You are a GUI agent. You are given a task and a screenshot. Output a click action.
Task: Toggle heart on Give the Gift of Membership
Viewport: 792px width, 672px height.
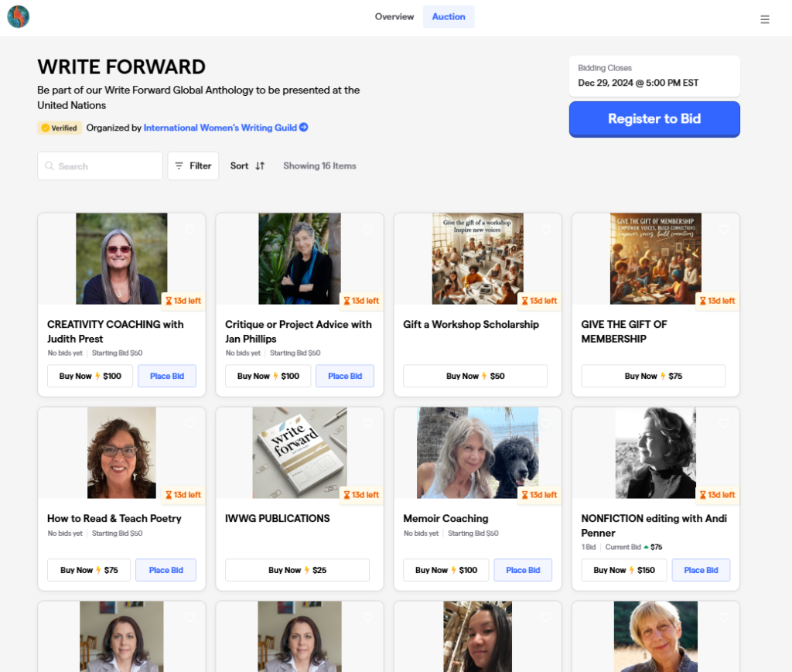724,229
